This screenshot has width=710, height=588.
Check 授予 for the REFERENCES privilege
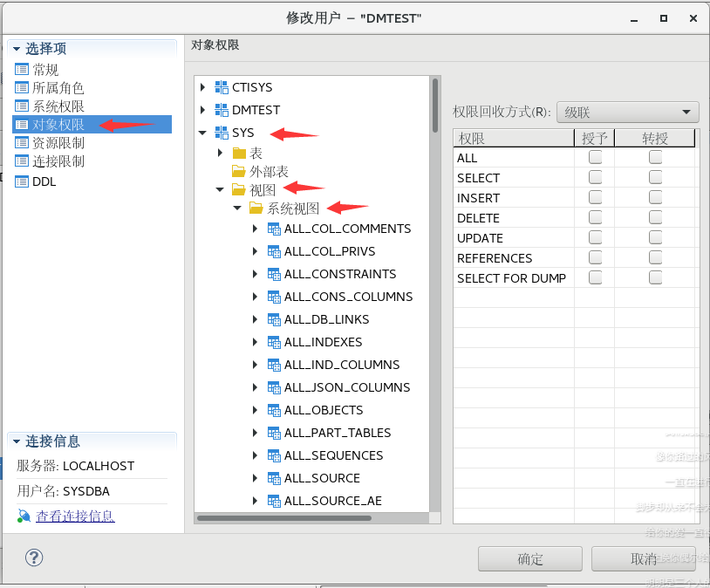[595, 257]
